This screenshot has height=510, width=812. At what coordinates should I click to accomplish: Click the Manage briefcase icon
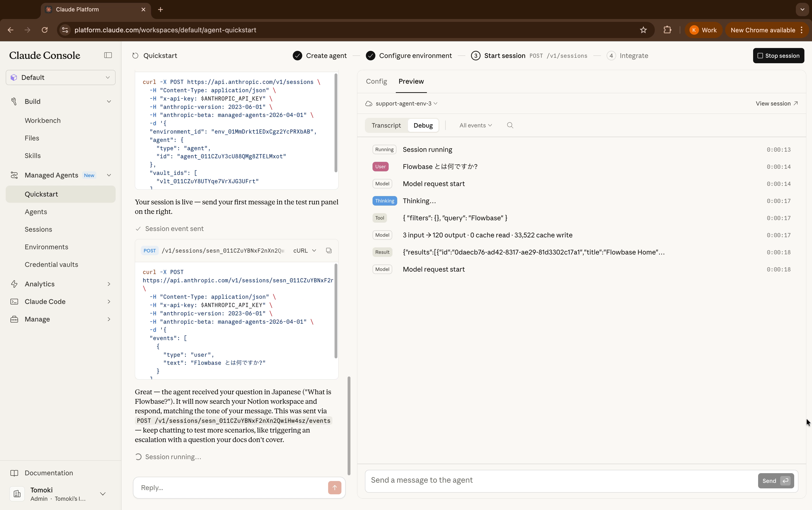14,319
